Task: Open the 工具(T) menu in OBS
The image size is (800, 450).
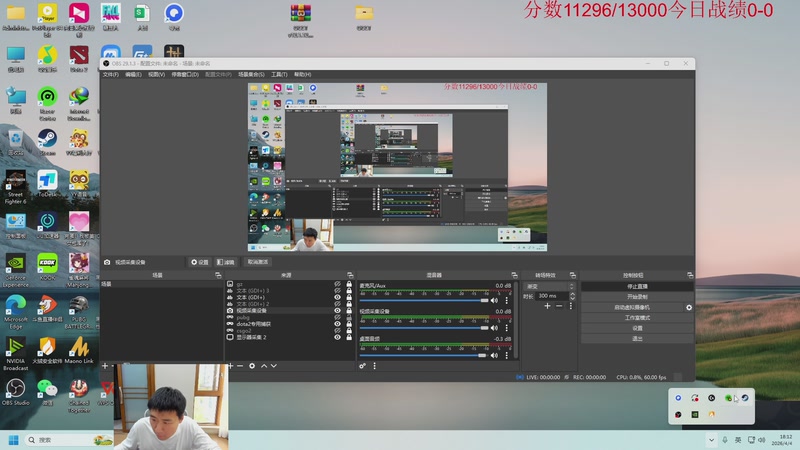Action: (279, 74)
